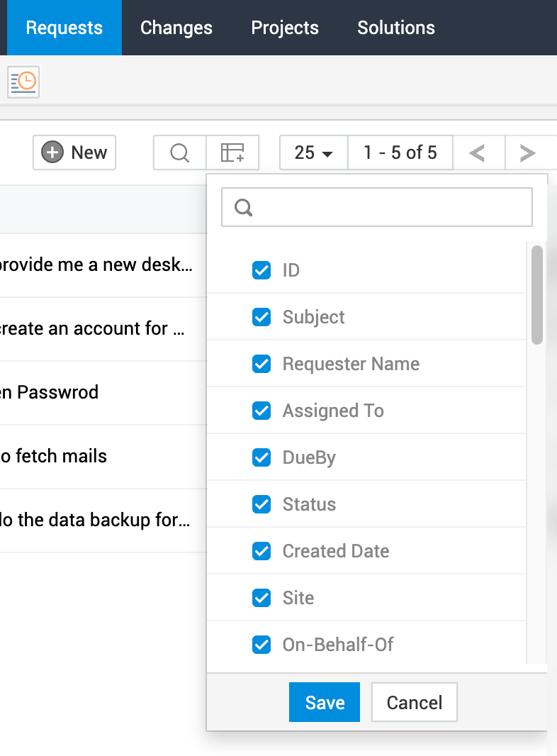Screen dimensions: 557x756
Task: Select the Solutions tab
Action: coord(396,28)
